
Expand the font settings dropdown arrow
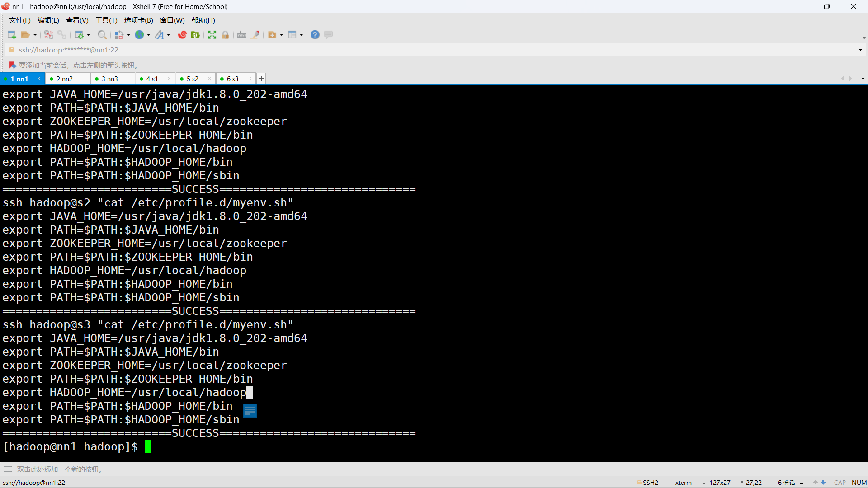pyautogui.click(x=169, y=35)
